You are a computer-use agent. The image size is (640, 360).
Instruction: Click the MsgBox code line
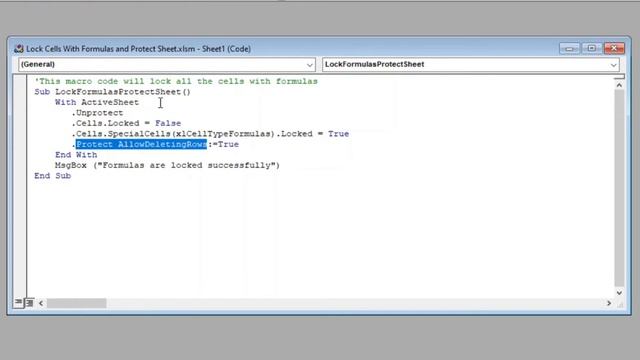click(167, 165)
